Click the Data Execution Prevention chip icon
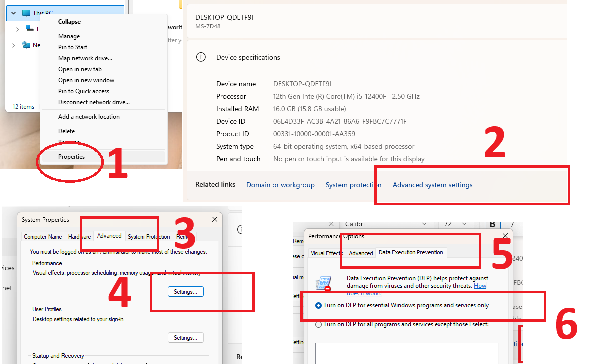The image size is (601, 364). click(x=323, y=284)
